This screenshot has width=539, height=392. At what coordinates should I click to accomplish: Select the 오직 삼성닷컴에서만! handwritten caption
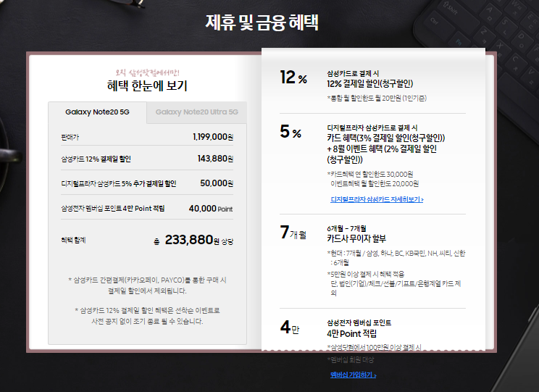click(148, 72)
